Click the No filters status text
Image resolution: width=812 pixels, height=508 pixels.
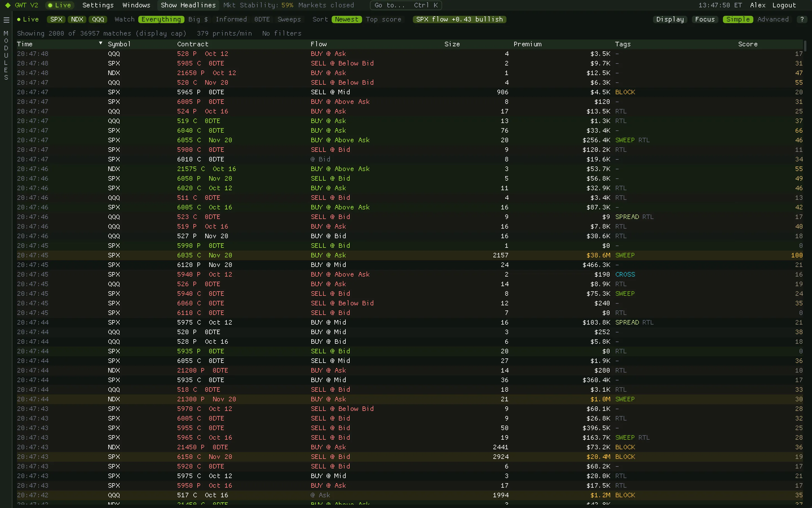pyautogui.click(x=282, y=33)
